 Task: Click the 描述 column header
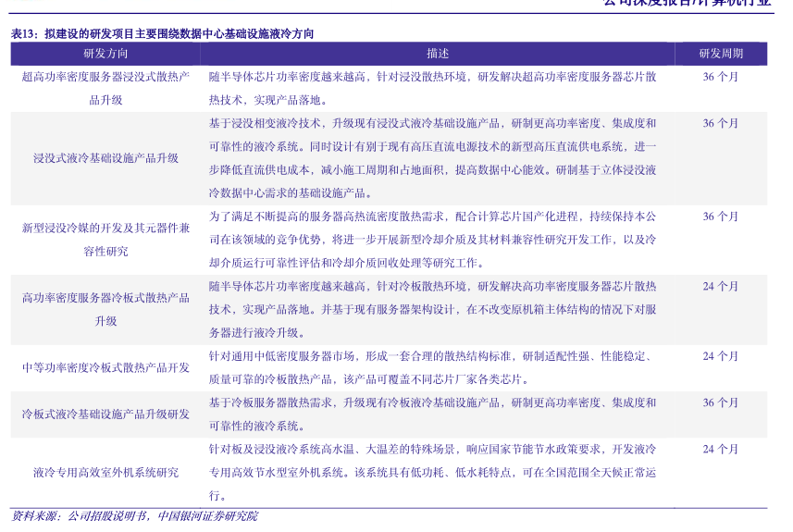coord(438,54)
